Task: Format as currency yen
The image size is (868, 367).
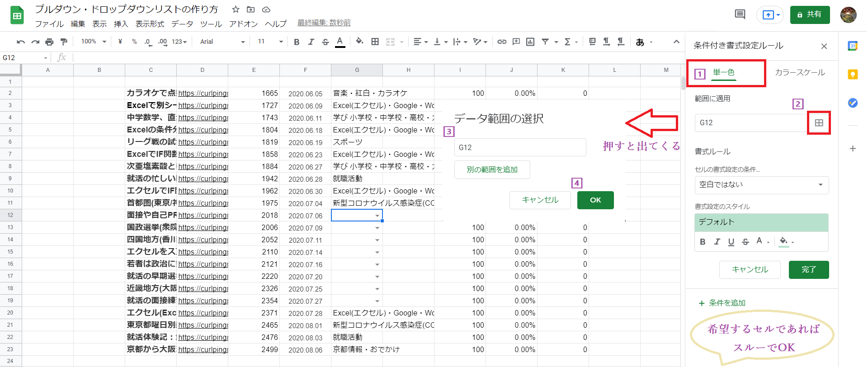Action: tap(120, 42)
